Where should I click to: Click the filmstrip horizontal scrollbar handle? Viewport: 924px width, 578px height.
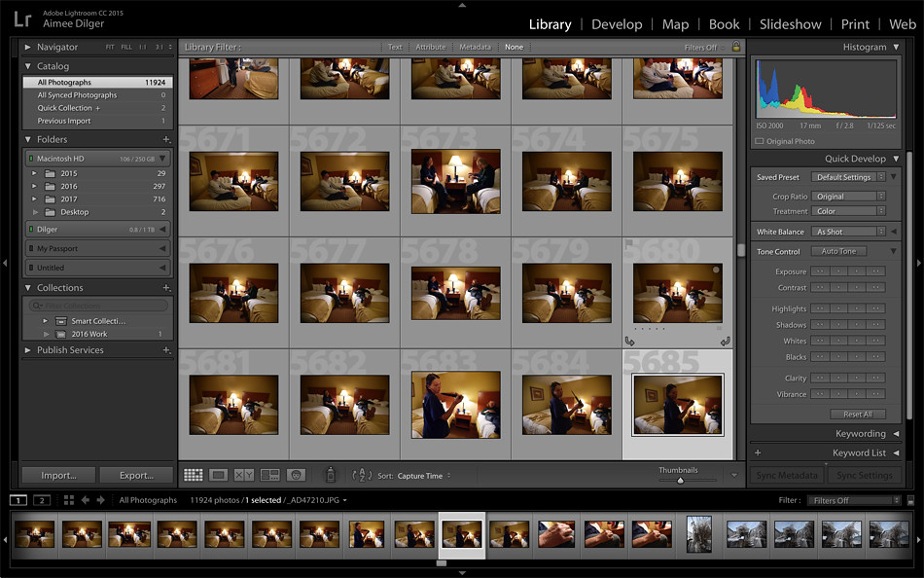[x=442, y=563]
